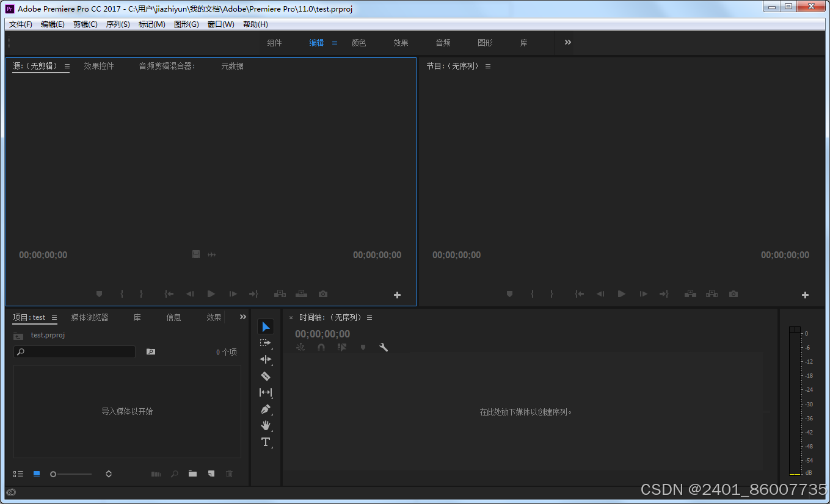Close the Timeline panel tab

coord(291,318)
